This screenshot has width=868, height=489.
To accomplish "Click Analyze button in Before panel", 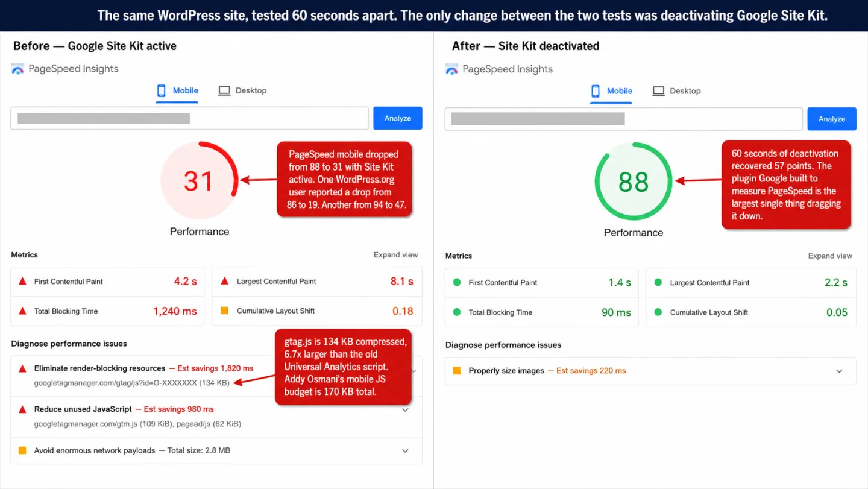I will [398, 118].
